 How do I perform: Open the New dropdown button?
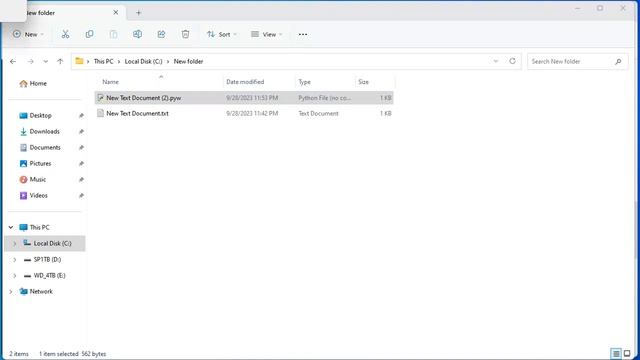coord(28,34)
